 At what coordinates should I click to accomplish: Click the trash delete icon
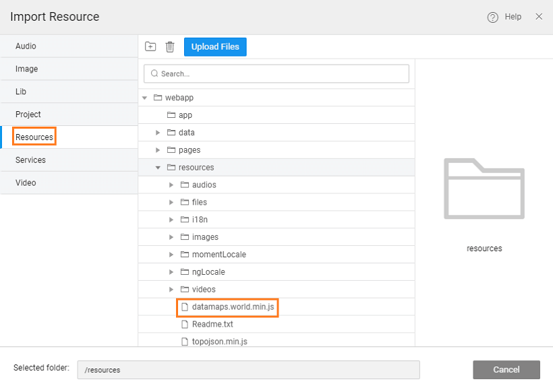coord(170,46)
